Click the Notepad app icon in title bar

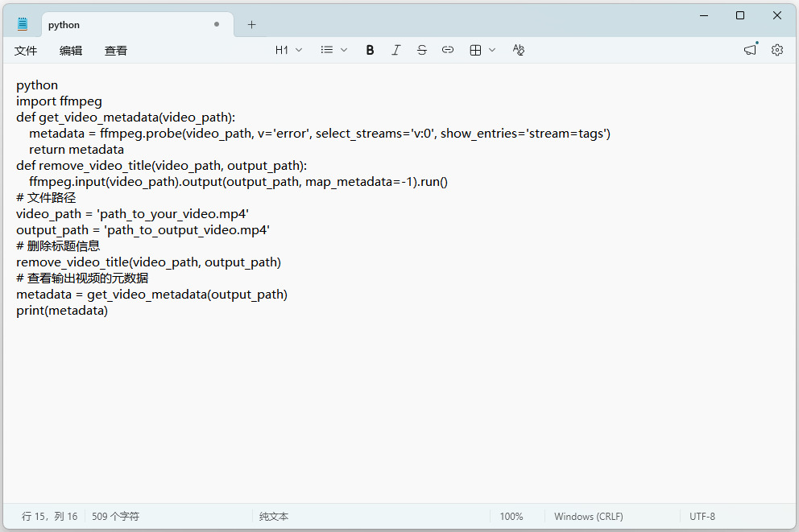pos(23,24)
